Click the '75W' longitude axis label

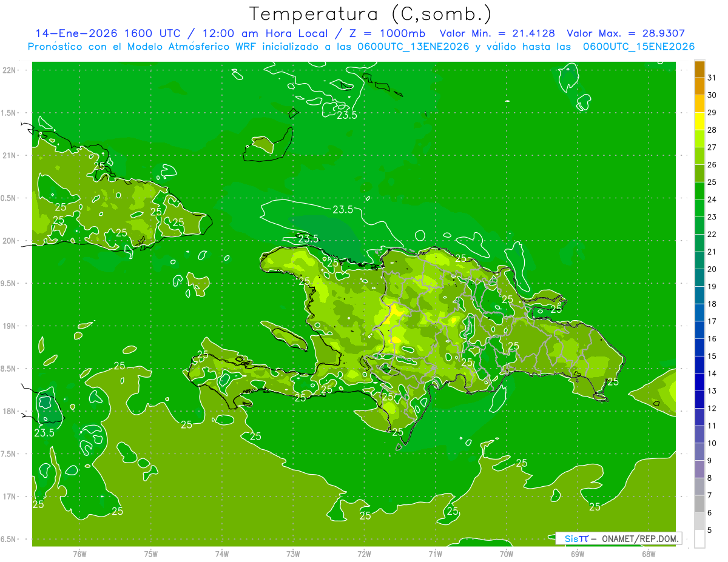151,554
